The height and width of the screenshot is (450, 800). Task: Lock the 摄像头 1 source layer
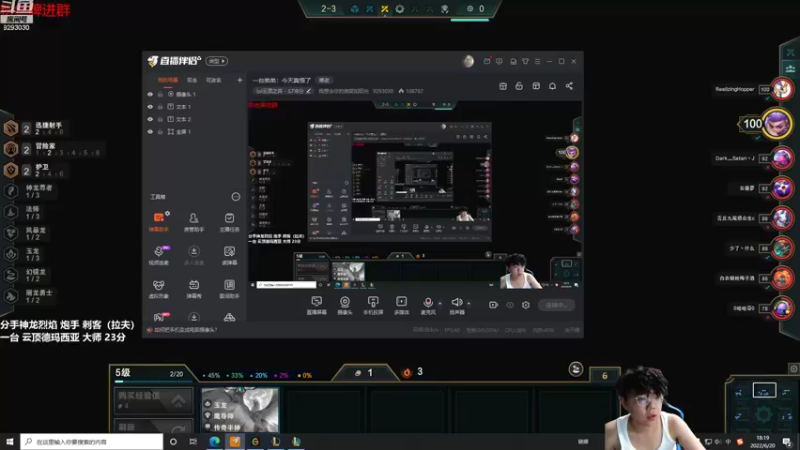click(160, 94)
